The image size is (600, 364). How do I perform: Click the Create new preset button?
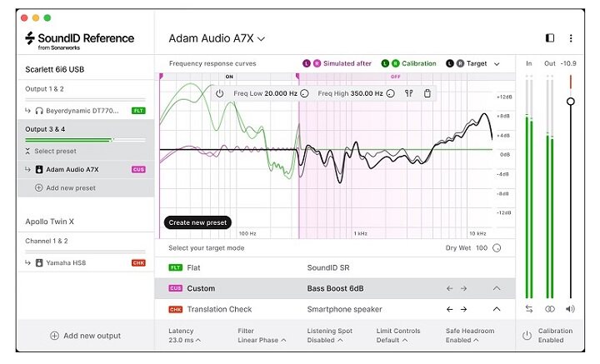tap(197, 222)
